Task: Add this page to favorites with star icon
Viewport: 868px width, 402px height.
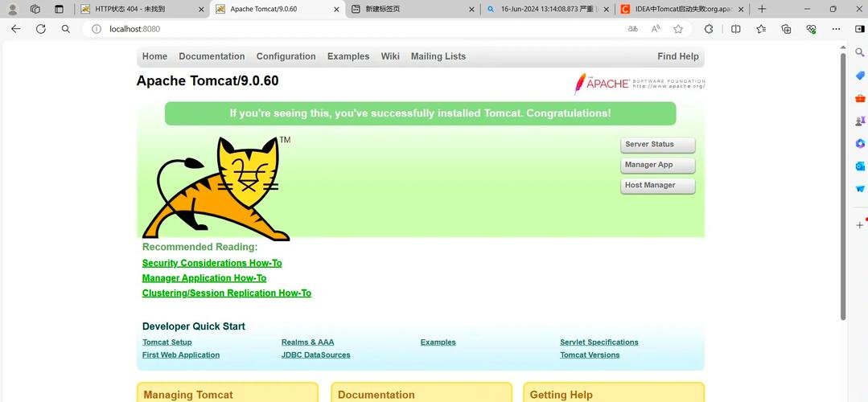Action: tap(678, 29)
